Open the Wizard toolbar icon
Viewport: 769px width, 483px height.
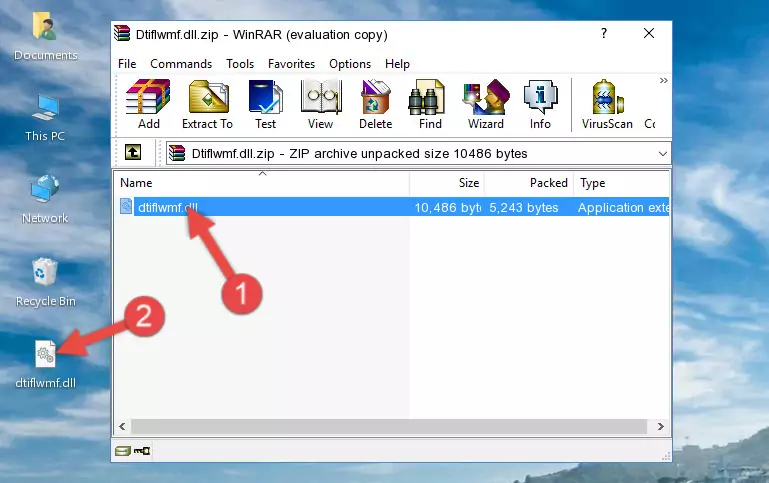(x=486, y=104)
